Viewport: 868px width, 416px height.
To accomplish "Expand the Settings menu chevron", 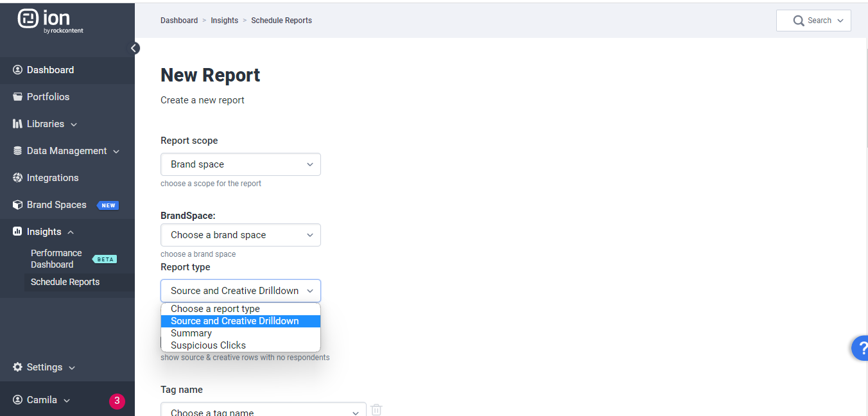I will tap(72, 368).
